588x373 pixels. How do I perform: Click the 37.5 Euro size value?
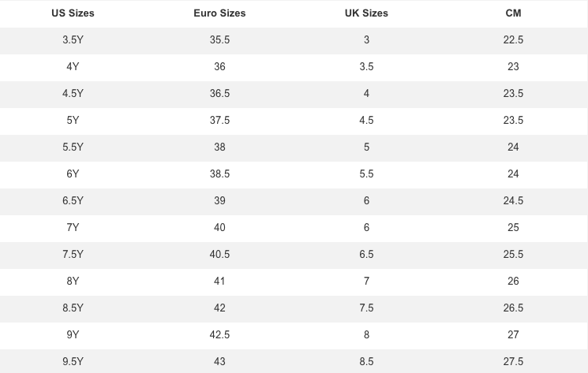219,120
